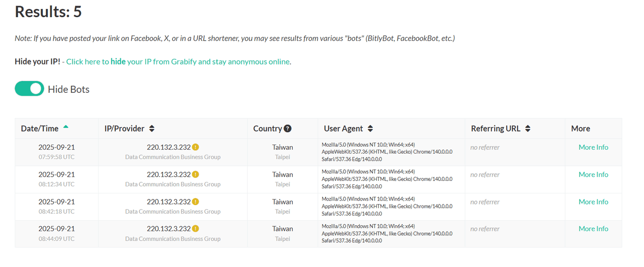Click Taiwan in the 07:59:58 UTC row
644x267 pixels.
coord(283,147)
